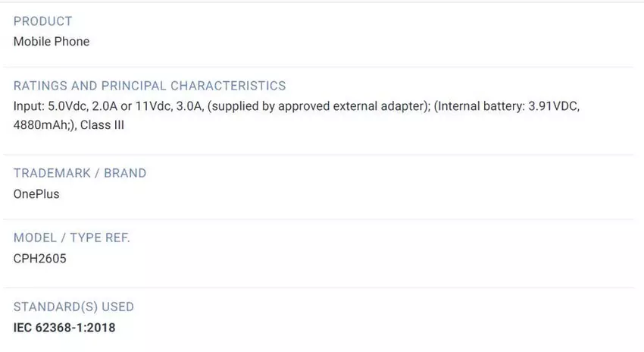Click the PRODUCT section heading
The height and width of the screenshot is (352, 644).
43,21
